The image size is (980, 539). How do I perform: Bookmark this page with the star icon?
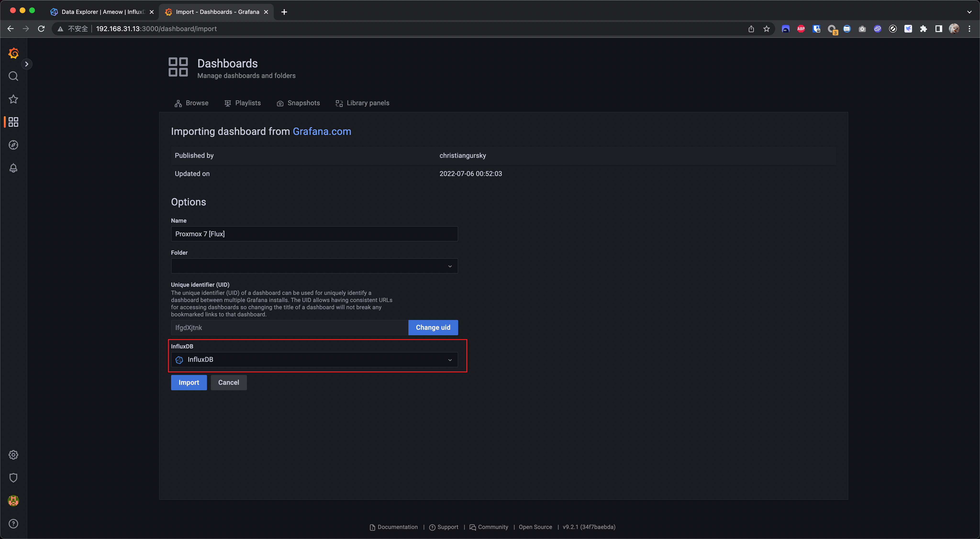(766, 29)
